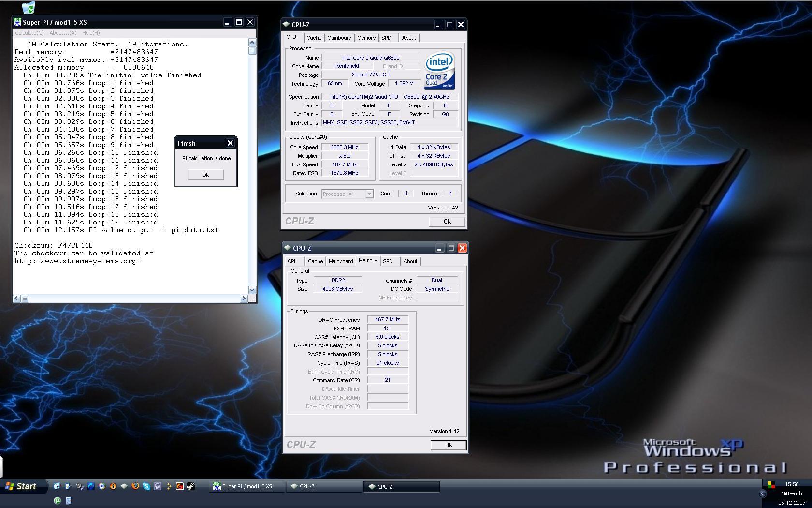Click the Super PI title bar icon

tap(17, 22)
